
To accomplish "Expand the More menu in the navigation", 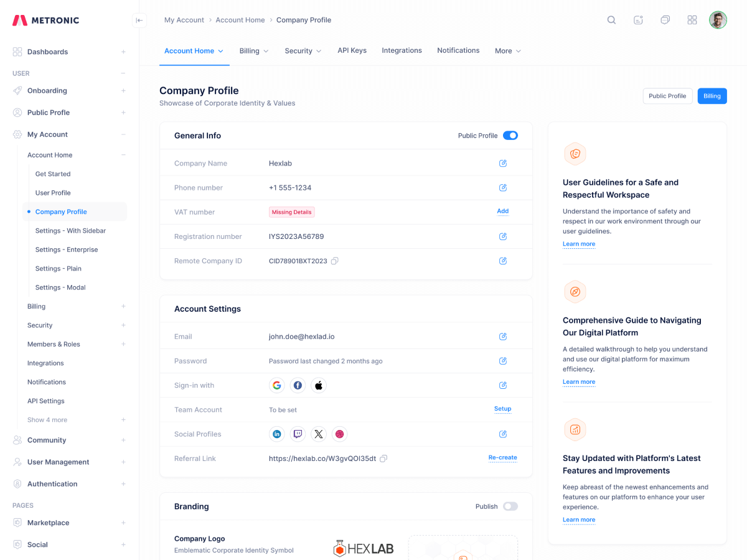I will click(x=507, y=50).
